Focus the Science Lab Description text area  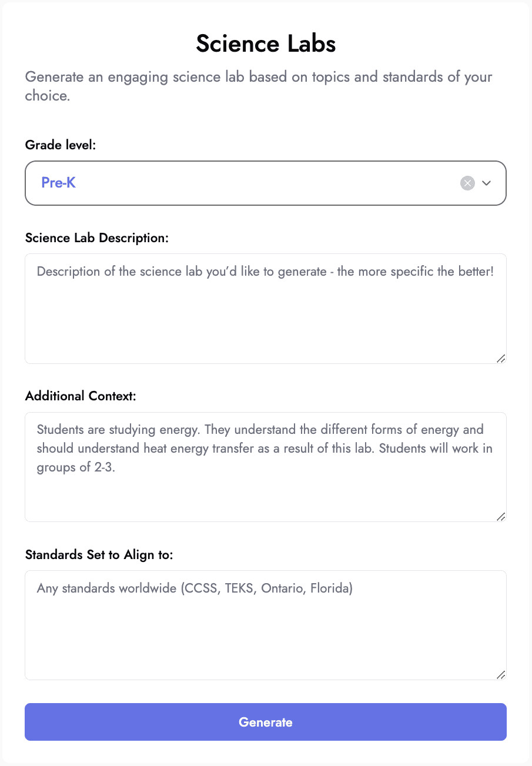click(266, 309)
